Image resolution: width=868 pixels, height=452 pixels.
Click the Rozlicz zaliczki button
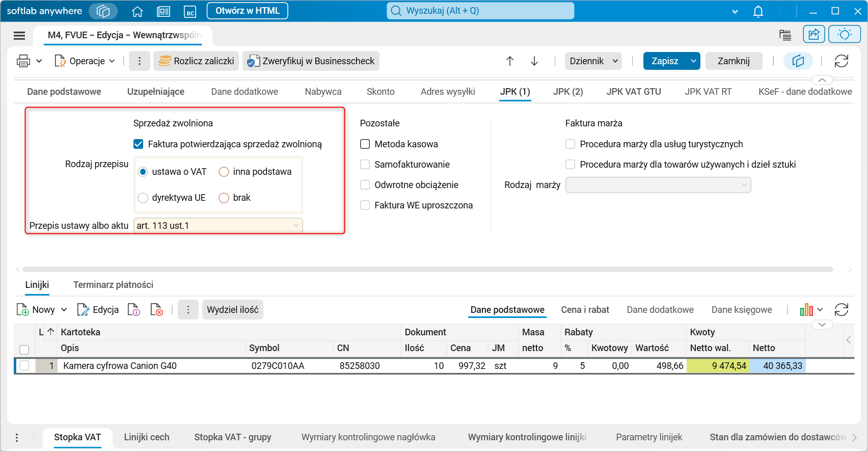tap(197, 61)
